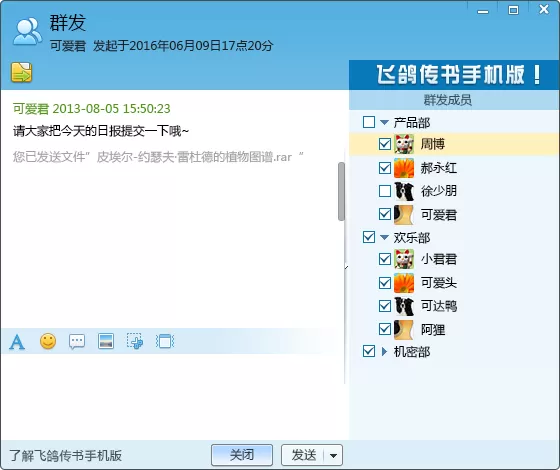Open the emoji smiley picker
The height and width of the screenshot is (470, 560).
[x=48, y=341]
